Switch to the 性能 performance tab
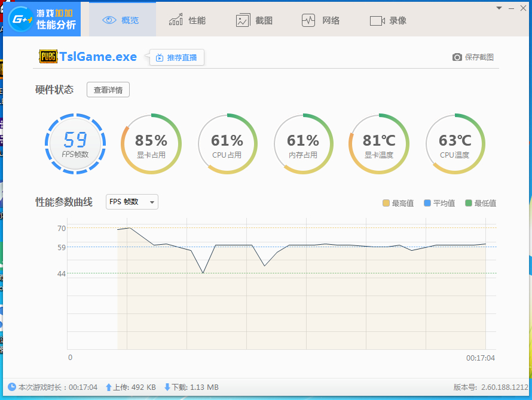 pyautogui.click(x=187, y=20)
